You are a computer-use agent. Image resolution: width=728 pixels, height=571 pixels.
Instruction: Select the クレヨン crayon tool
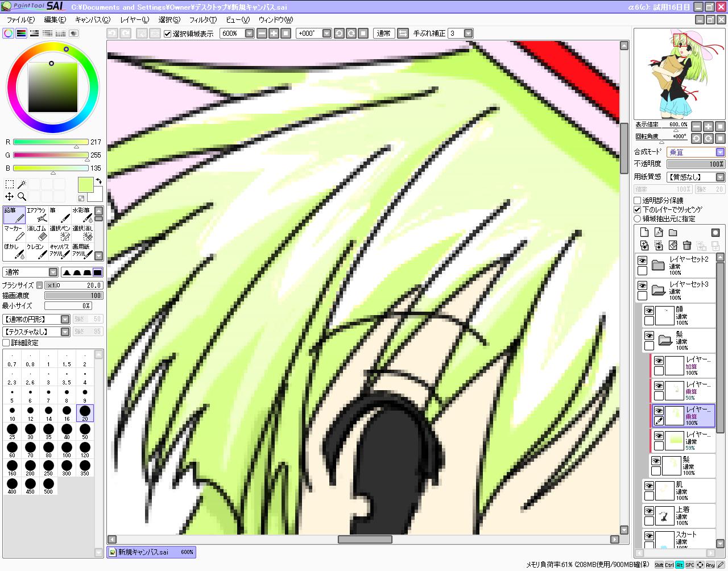pyautogui.click(x=37, y=251)
